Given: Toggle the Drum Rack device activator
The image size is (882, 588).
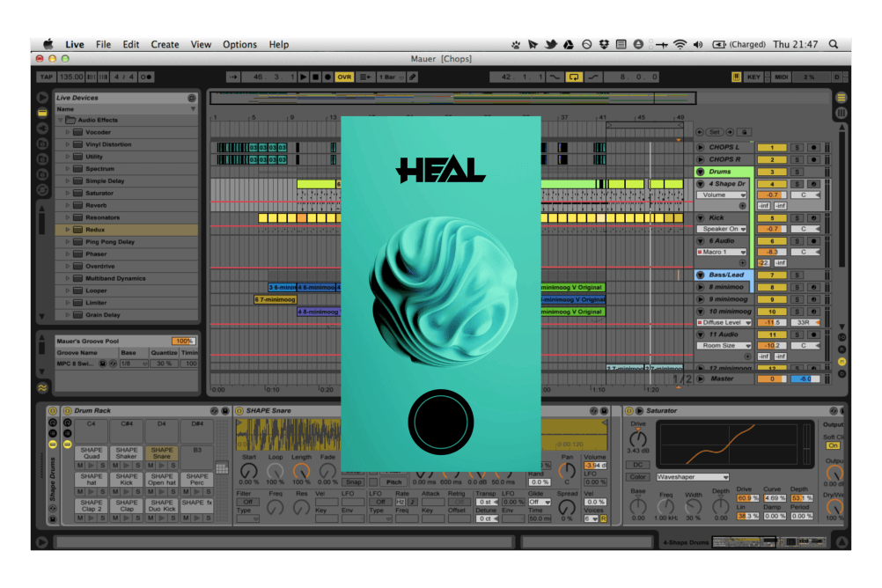Looking at the screenshot, I should [68, 411].
